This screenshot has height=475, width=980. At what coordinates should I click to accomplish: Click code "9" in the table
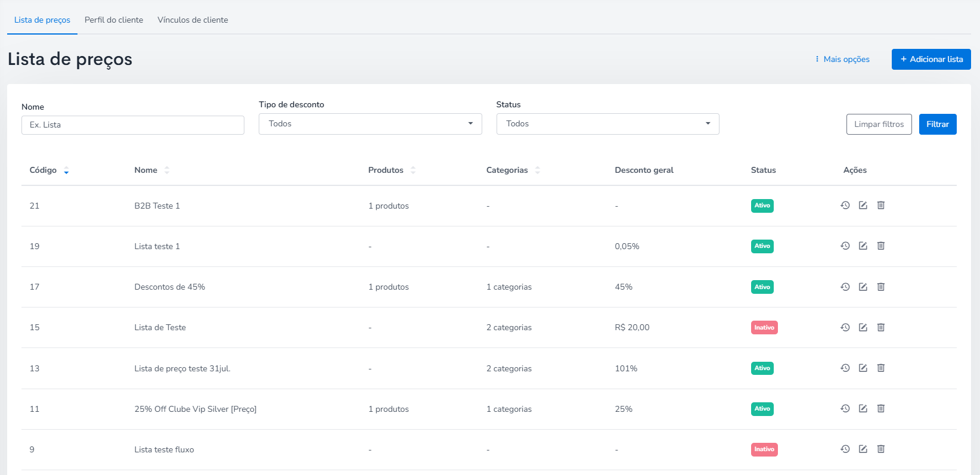(x=32, y=449)
